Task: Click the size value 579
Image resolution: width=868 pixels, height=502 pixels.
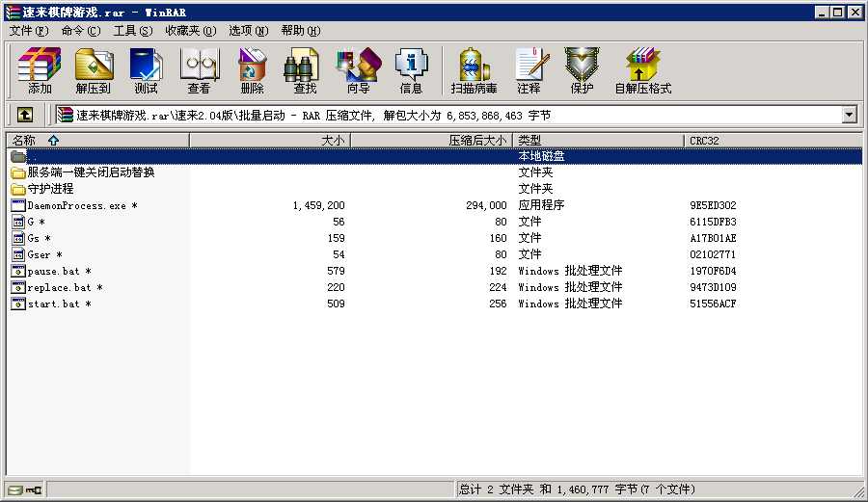Action: coord(336,271)
